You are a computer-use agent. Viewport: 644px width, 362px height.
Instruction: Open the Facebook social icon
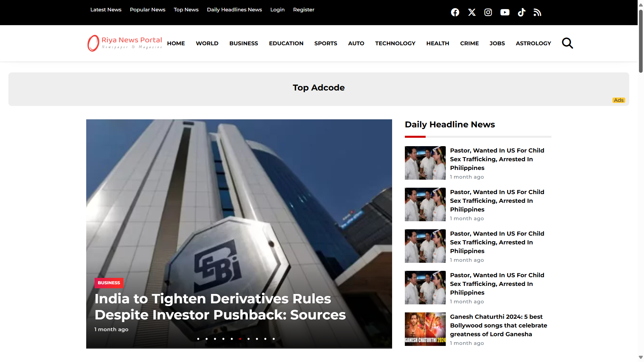(x=455, y=12)
